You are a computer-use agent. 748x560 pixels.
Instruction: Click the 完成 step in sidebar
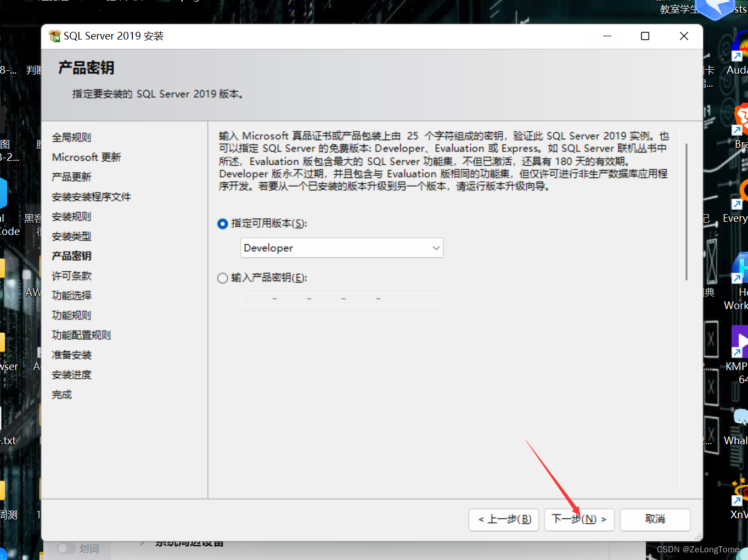pyautogui.click(x=61, y=394)
